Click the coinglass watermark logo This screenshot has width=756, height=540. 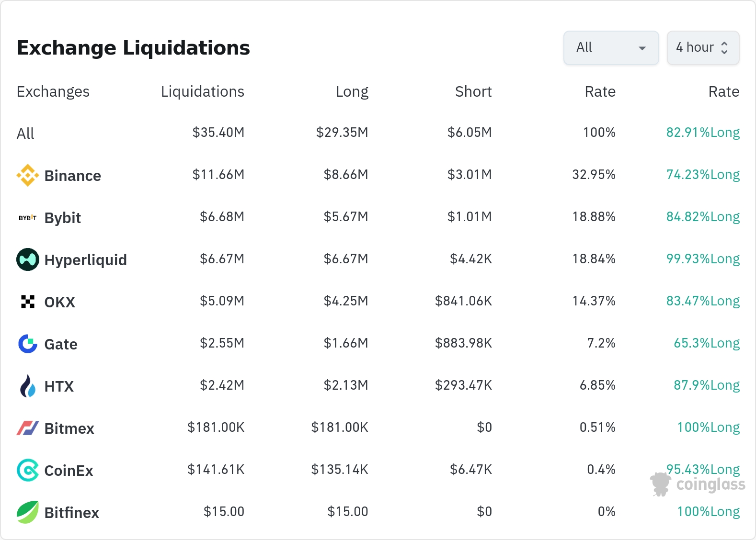coord(698,484)
